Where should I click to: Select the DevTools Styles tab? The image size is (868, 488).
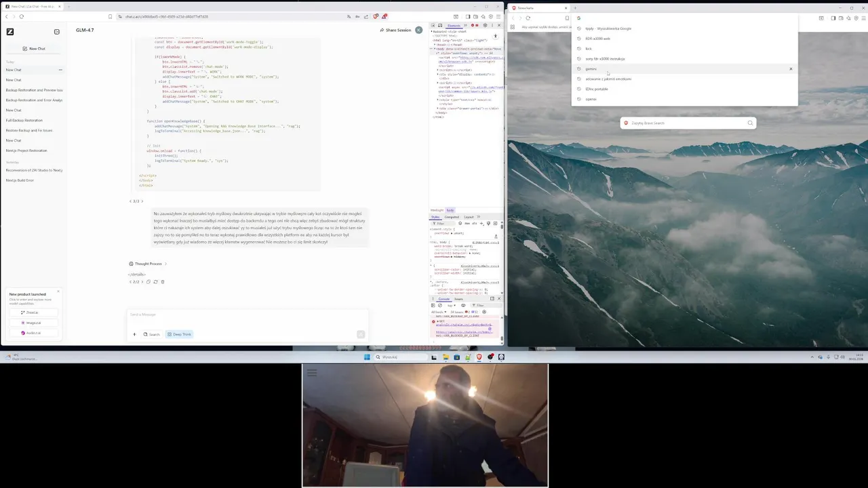click(x=435, y=217)
